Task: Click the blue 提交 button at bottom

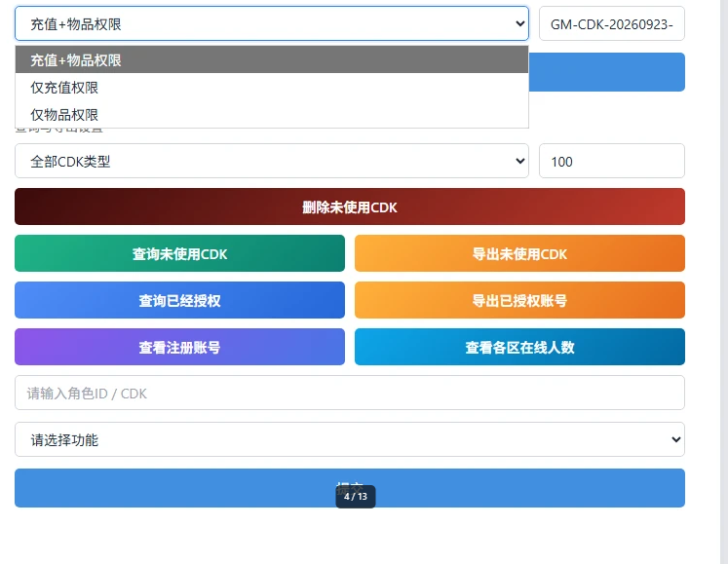Action: [350, 488]
